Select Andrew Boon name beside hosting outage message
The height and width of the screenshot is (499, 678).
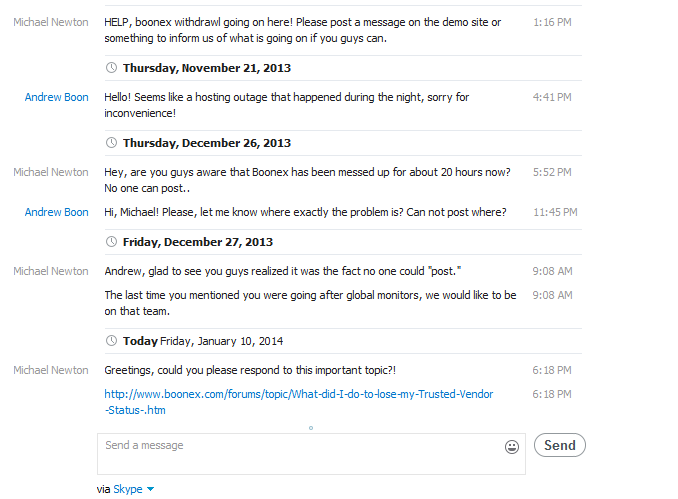coord(56,98)
